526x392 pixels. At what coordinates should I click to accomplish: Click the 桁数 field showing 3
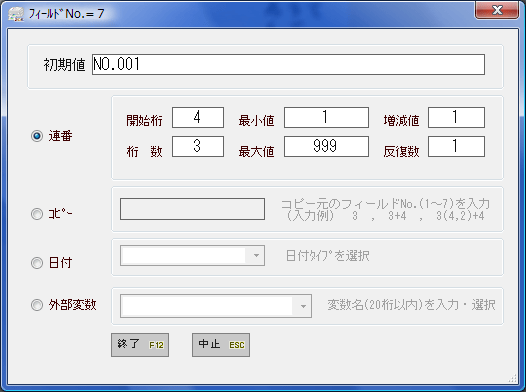[x=198, y=146]
